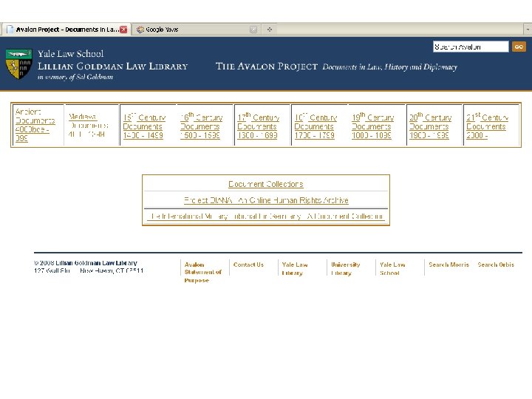Open Yale Law Library footer link

(x=295, y=269)
